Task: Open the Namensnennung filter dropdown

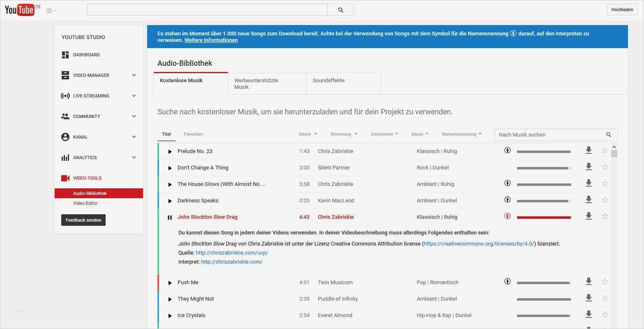Action: tap(462, 134)
